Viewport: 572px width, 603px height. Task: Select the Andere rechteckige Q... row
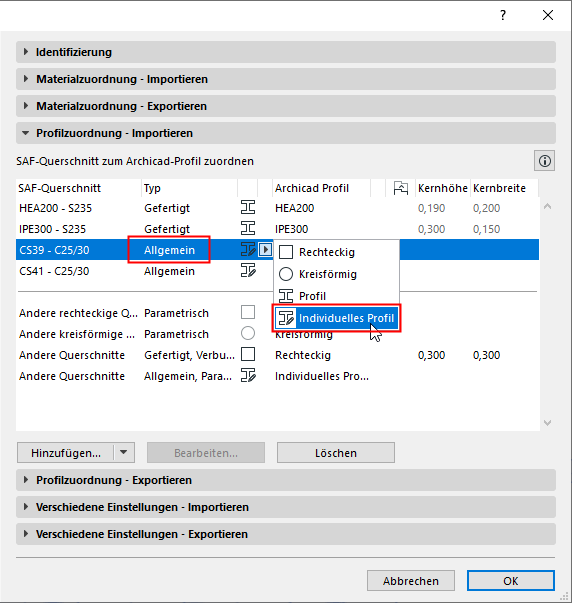pos(277,313)
